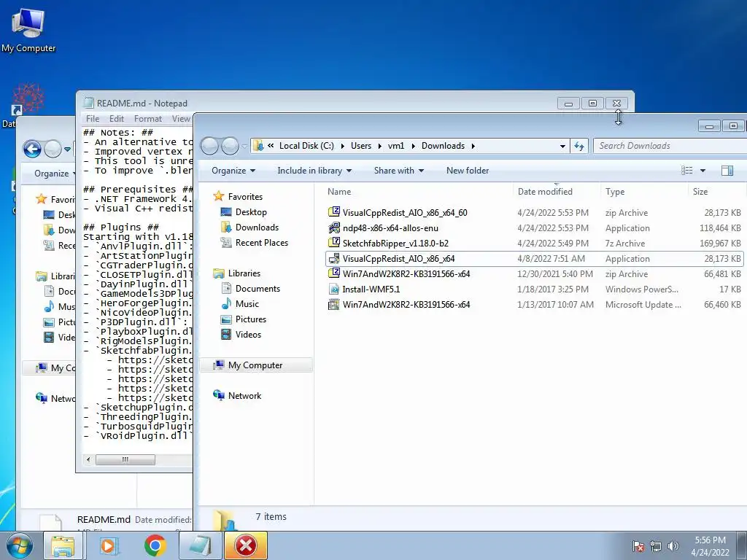Select My Computer in navigation pane
The image size is (747, 560).
pos(255,365)
